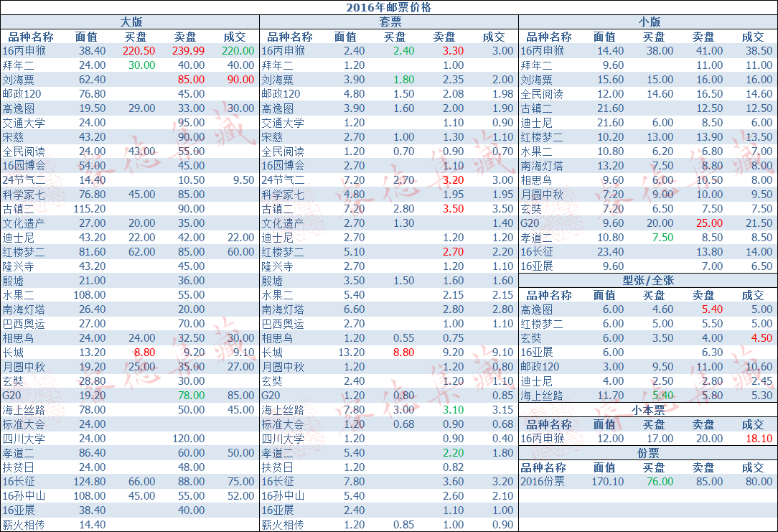This screenshot has height=532, width=778.
Task: Click the red "239.99" sell price cell
Action: pos(189,51)
